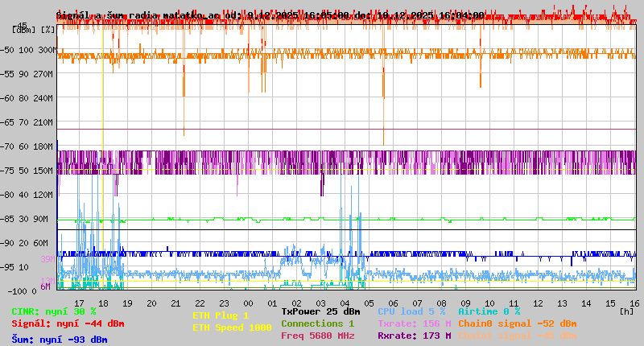This screenshot has width=644, height=346.
Task: Click hour label '00' on time axis
Action: [248, 303]
